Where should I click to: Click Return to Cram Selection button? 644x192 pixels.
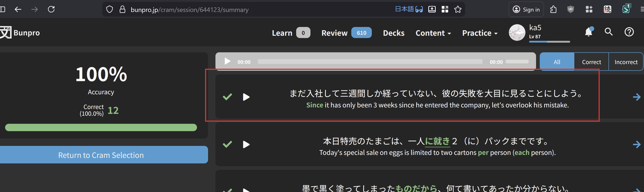click(101, 155)
